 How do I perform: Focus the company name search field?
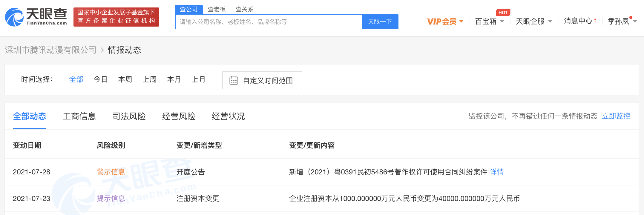pos(268,22)
